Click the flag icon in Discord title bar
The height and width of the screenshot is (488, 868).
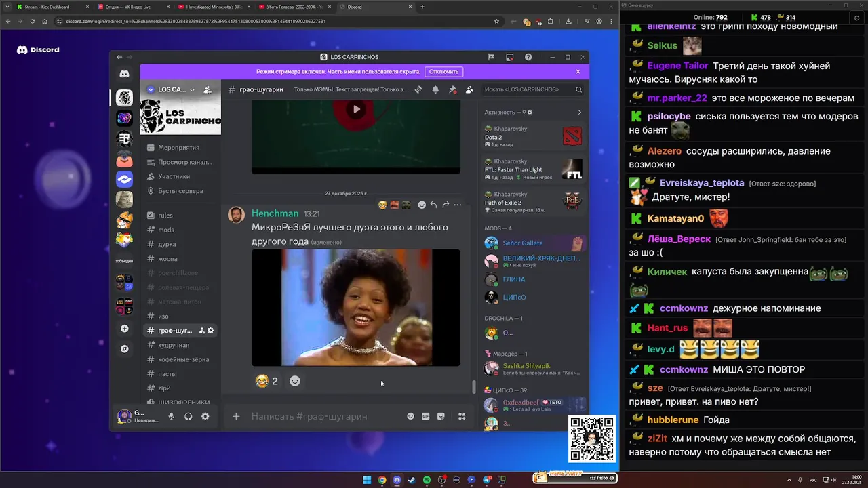coord(491,57)
